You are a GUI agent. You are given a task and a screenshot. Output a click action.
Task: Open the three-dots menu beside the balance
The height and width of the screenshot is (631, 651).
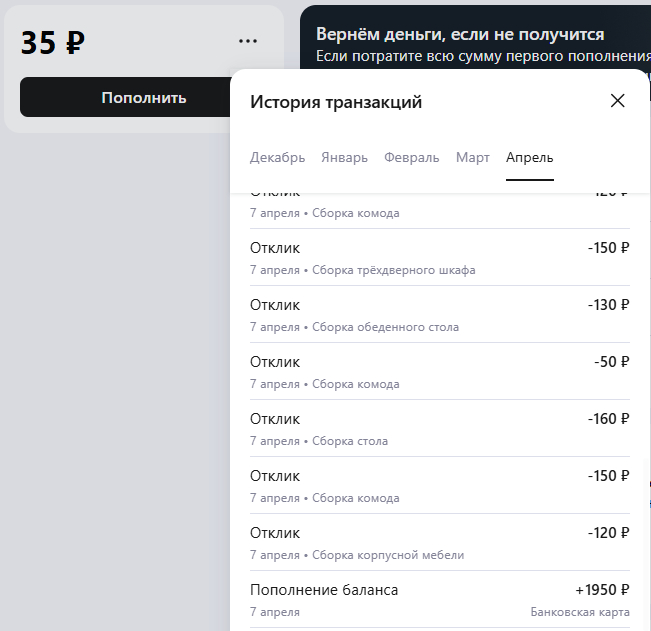248,42
